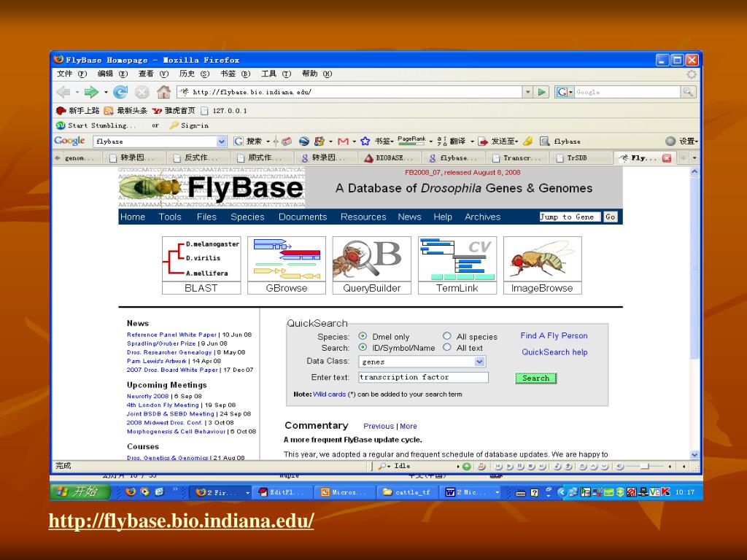The image size is (747, 560).
Task: Select the ID/Symbol/Name radio button
Action: coord(363,347)
